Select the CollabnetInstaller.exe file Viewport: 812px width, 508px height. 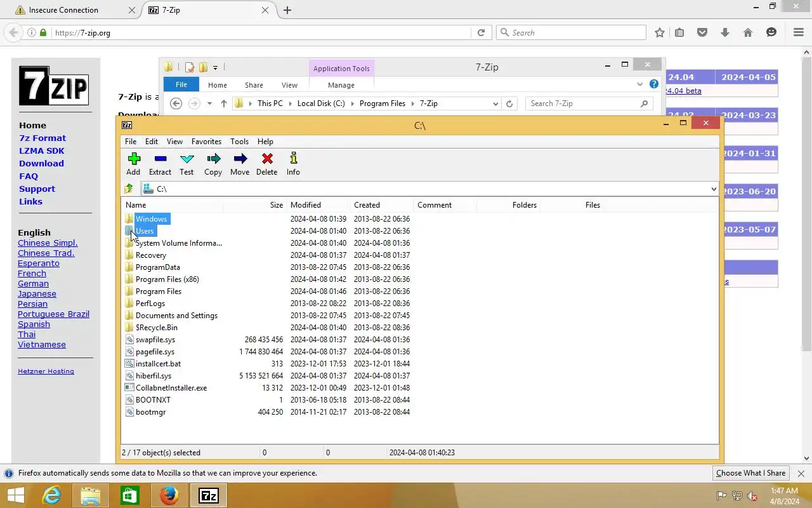tap(171, 388)
